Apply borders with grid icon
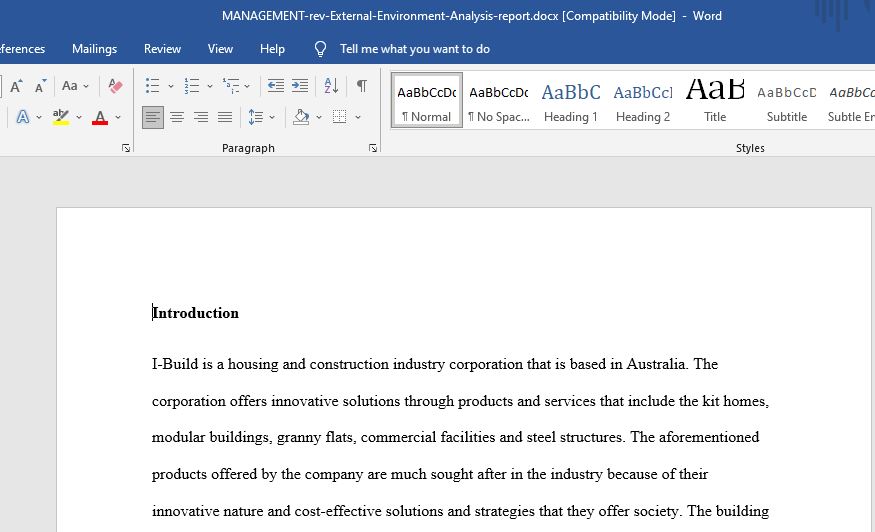 click(x=339, y=117)
